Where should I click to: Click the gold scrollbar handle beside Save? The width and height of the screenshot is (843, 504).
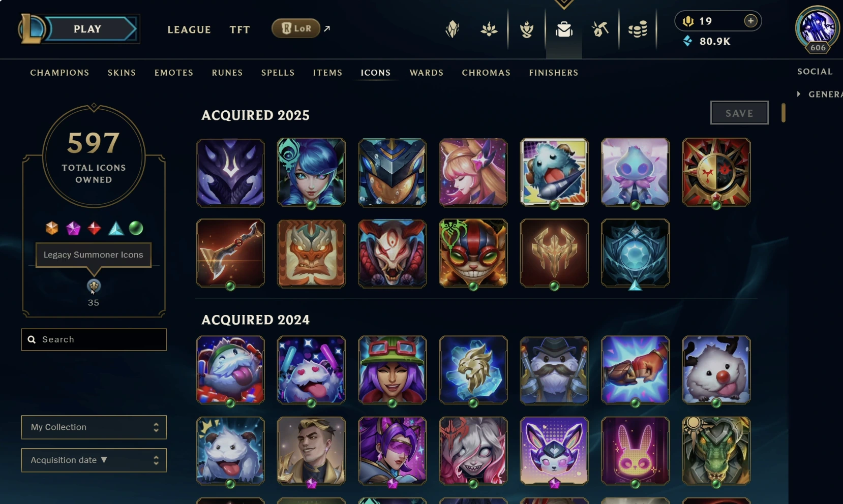784,113
